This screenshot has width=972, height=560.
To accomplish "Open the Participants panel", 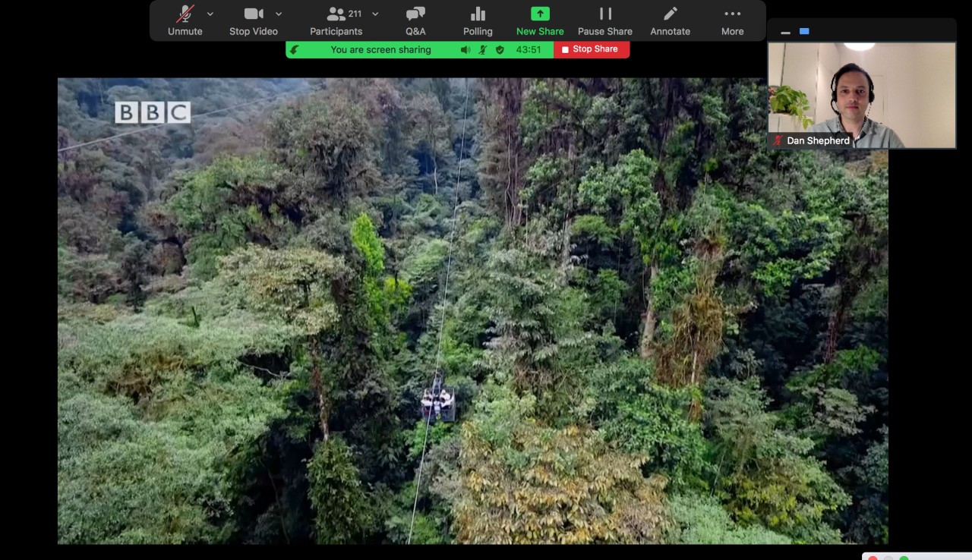I will point(336,21).
